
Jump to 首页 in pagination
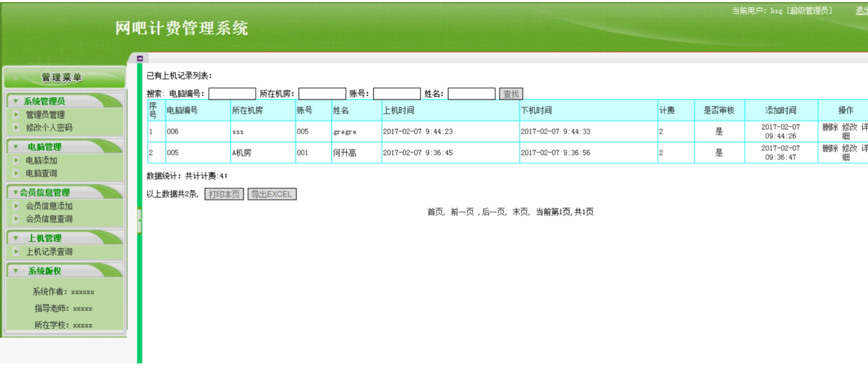(435, 212)
